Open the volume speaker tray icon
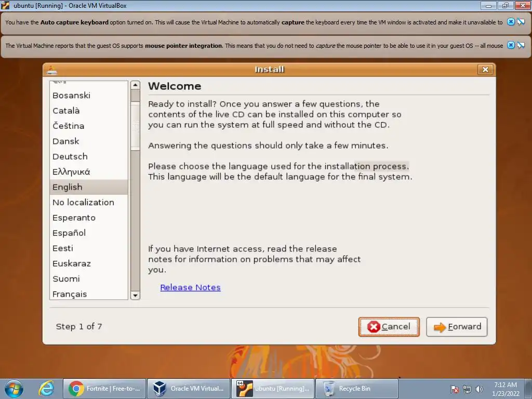532x399 pixels. pyautogui.click(x=479, y=389)
